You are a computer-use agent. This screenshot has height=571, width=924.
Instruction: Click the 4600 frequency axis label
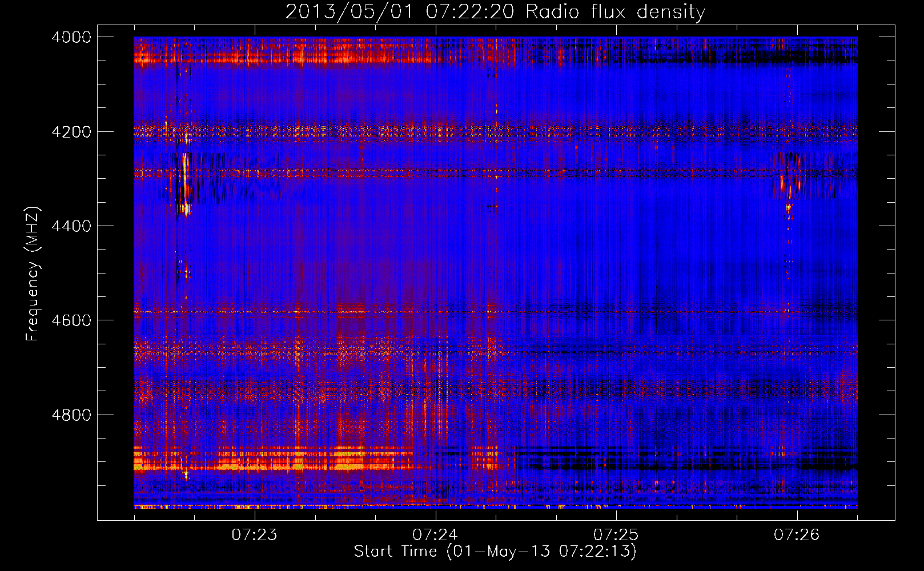pyautogui.click(x=71, y=320)
